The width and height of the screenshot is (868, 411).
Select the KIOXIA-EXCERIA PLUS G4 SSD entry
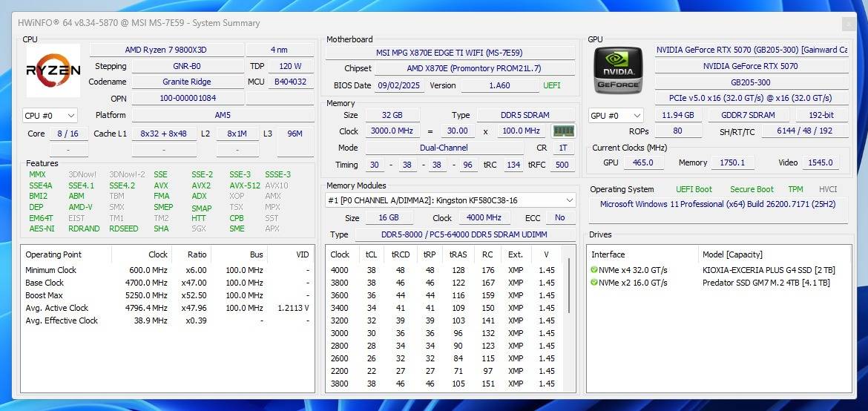[769, 270]
